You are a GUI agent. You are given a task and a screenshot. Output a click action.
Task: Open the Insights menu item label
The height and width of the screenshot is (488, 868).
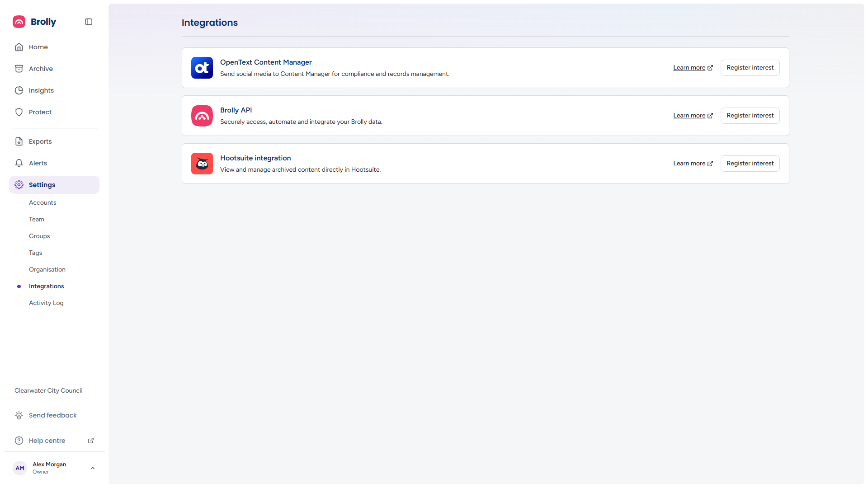[41, 90]
